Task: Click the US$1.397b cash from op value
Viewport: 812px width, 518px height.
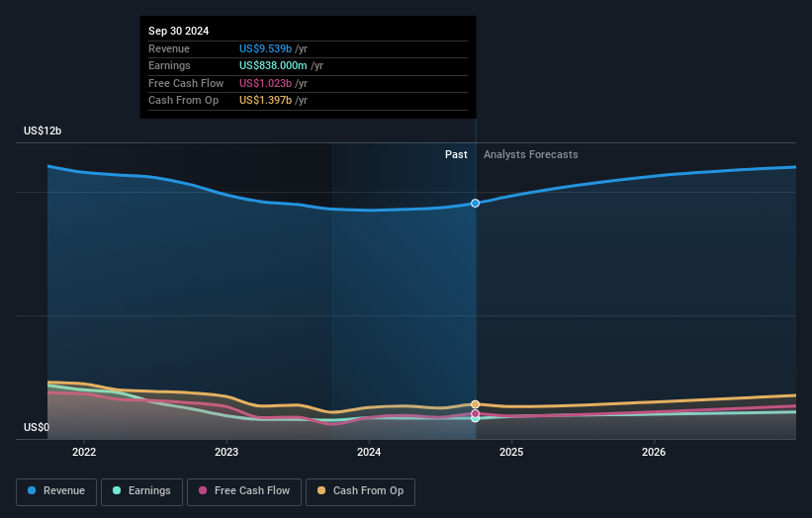Action: (x=266, y=101)
